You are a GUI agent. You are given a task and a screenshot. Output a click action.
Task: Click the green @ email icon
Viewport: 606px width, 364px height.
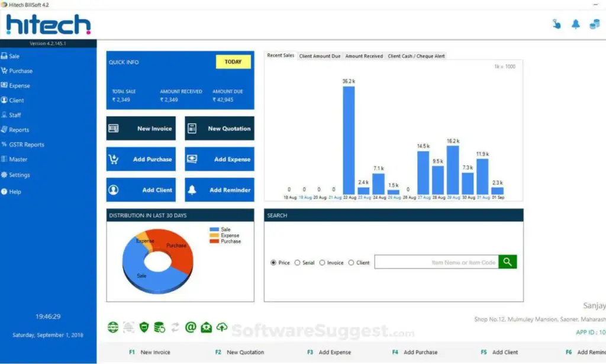click(191, 327)
